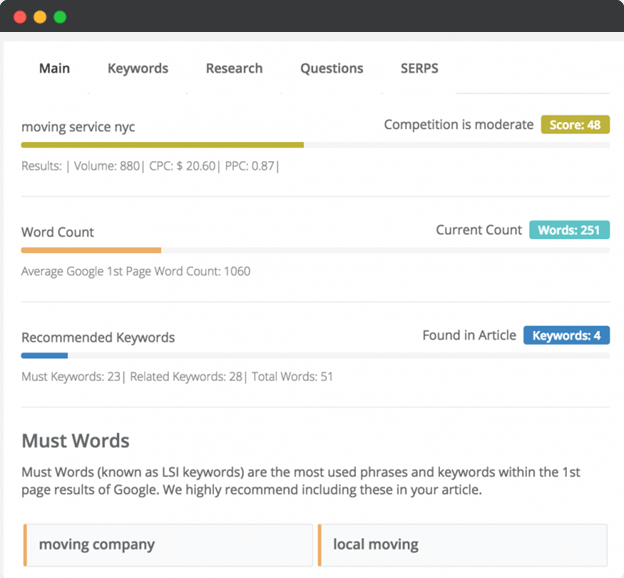Click the 'moving service nyc' keyword title
624x578 pixels.
pos(78,127)
